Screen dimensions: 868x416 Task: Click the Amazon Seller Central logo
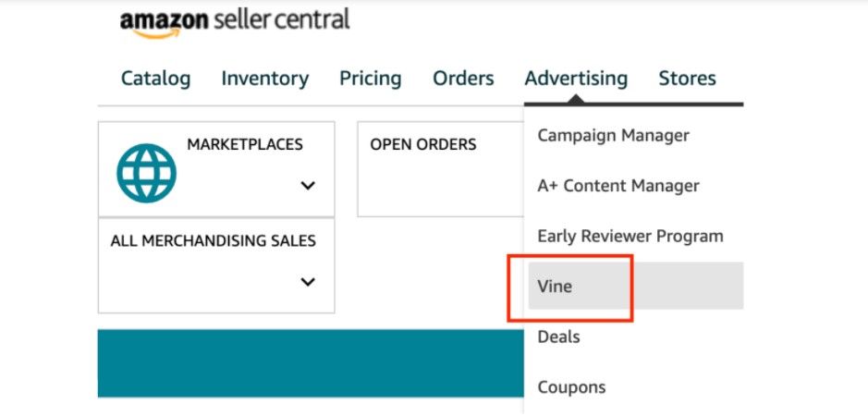tap(235, 23)
